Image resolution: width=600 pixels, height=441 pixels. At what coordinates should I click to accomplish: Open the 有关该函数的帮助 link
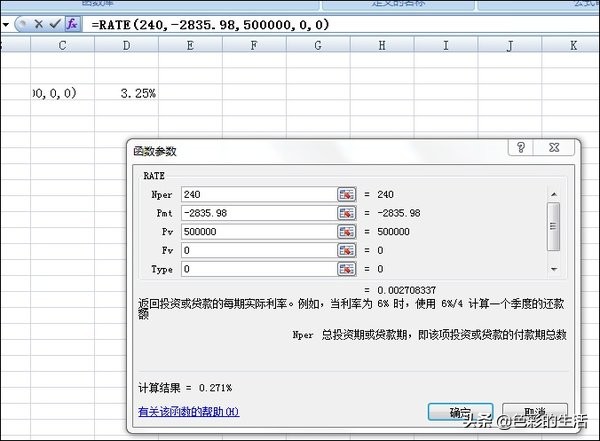189,412
